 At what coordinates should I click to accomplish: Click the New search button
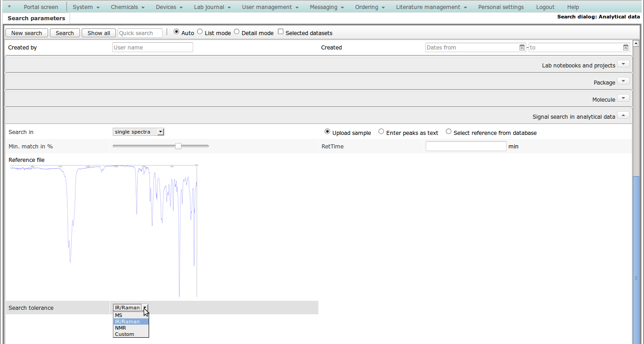click(26, 33)
